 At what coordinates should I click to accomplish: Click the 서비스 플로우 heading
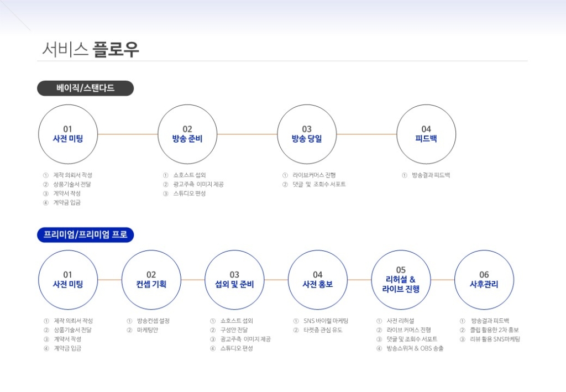point(91,49)
